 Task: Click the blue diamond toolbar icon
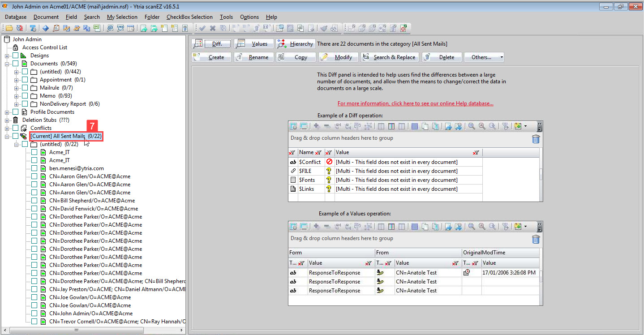(x=46, y=28)
